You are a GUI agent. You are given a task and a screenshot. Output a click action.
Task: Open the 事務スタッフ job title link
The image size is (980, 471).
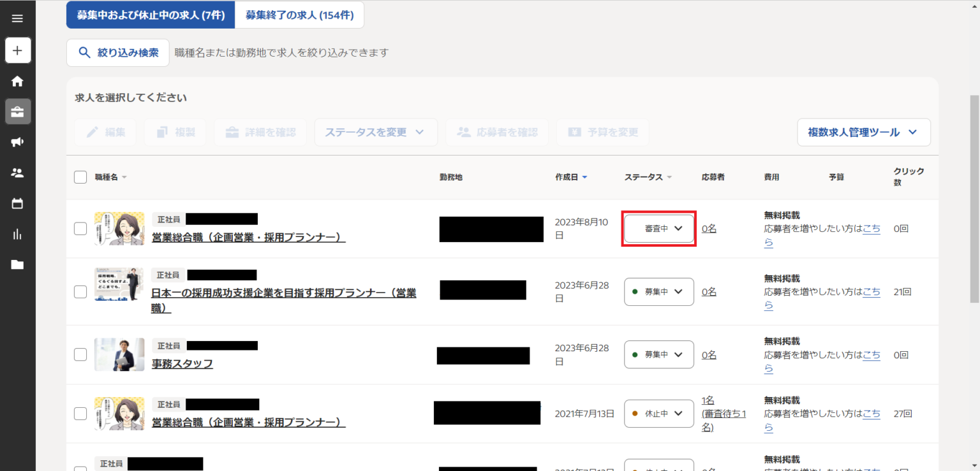point(182,364)
